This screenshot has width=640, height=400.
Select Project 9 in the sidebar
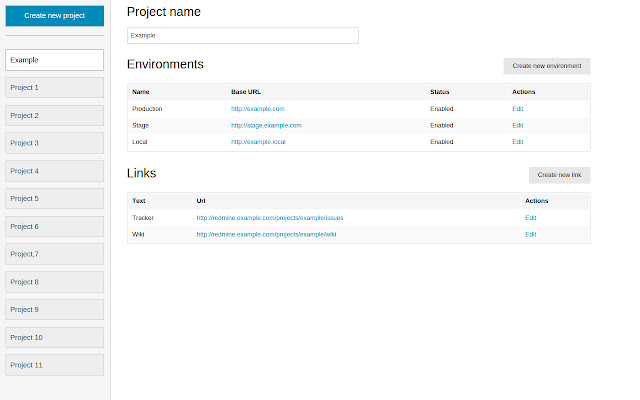[x=55, y=310]
